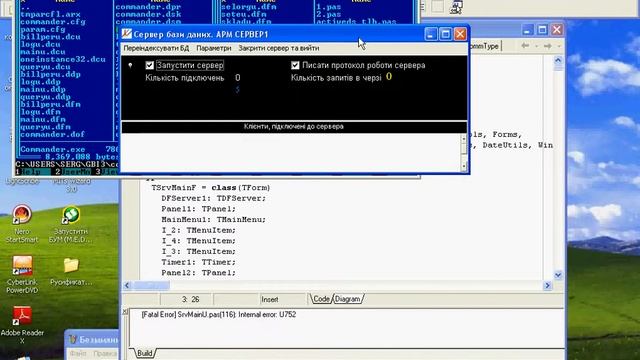
Task: Click the TSrvMainF class declaration line
Action: click(x=211, y=188)
